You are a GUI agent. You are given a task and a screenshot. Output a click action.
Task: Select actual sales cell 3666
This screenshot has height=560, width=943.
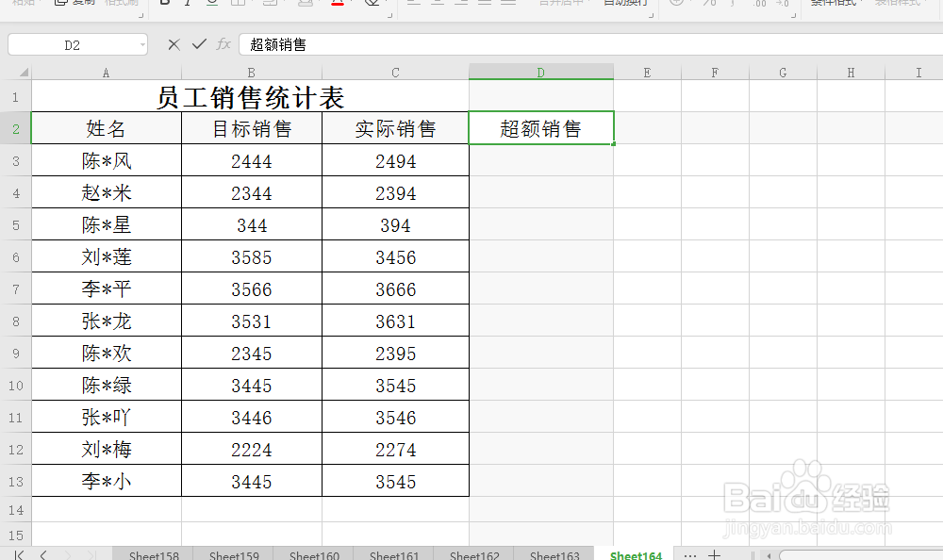pos(395,288)
